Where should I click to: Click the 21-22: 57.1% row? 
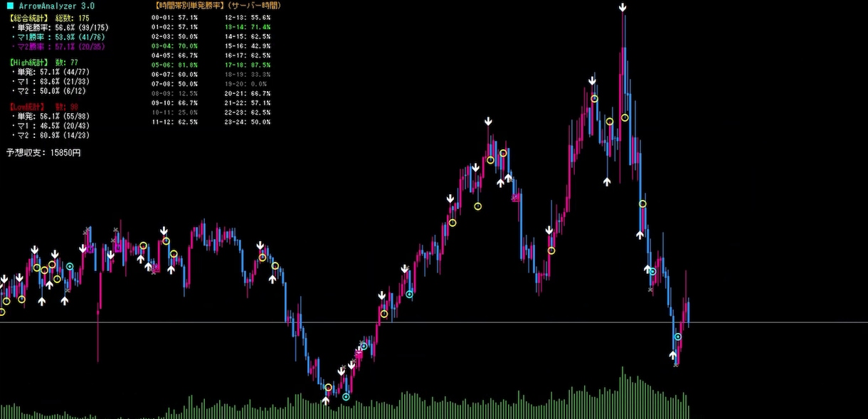(x=248, y=103)
